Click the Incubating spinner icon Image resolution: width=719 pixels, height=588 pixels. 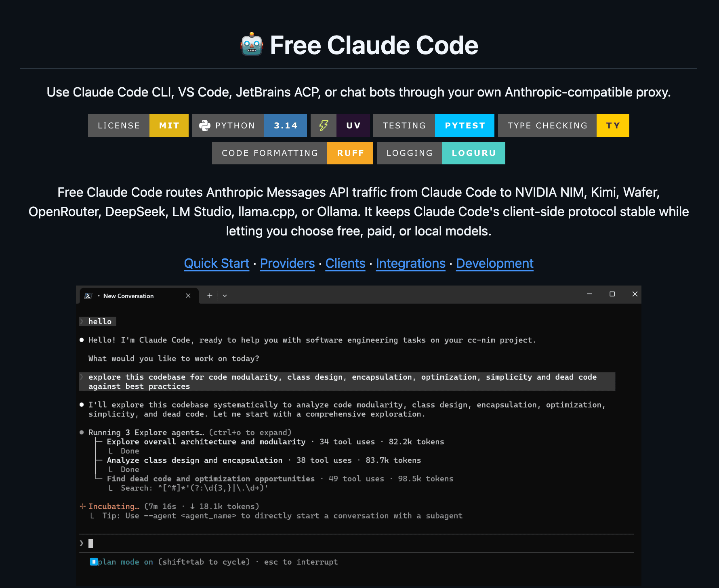pyautogui.click(x=83, y=506)
